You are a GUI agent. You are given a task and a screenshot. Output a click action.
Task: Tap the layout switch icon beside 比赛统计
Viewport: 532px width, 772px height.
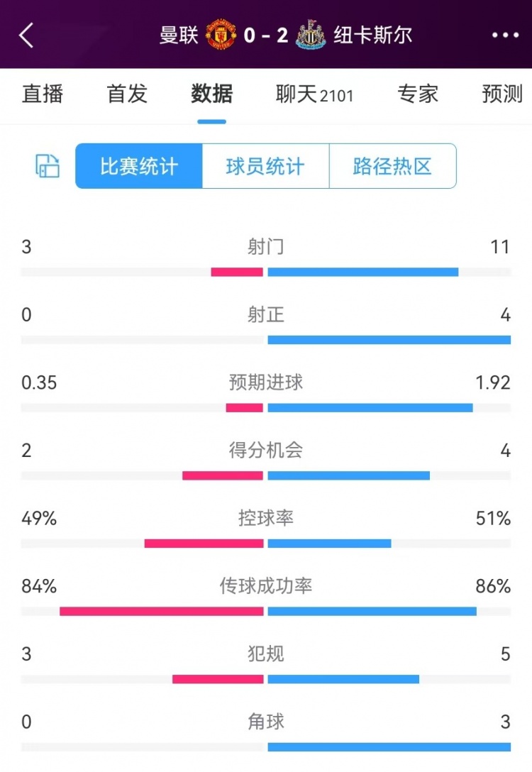click(x=48, y=166)
